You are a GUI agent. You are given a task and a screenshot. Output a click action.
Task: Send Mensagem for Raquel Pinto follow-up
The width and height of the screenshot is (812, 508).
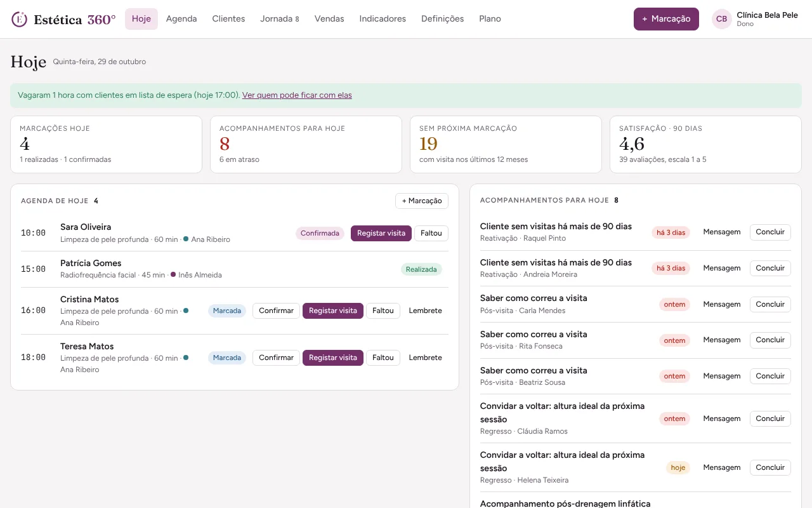722,232
